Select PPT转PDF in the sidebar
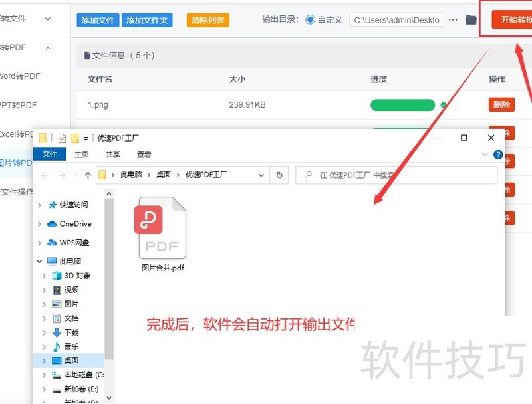 tap(18, 105)
